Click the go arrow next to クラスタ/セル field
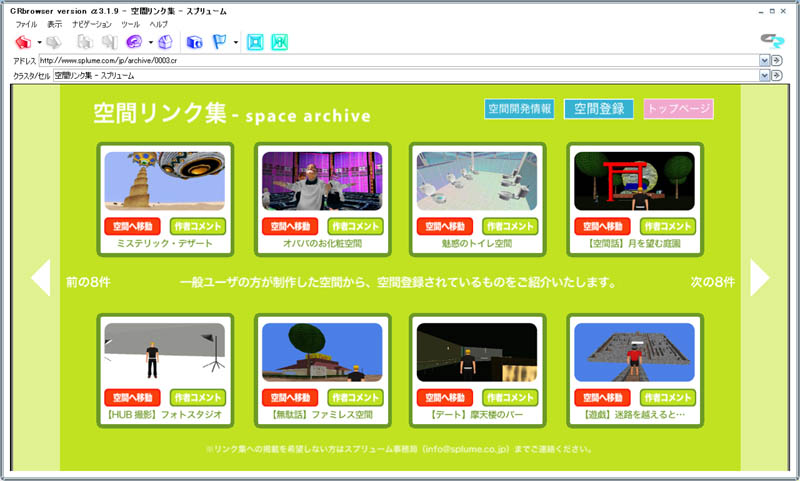The width and height of the screenshot is (800, 481). [x=777, y=75]
